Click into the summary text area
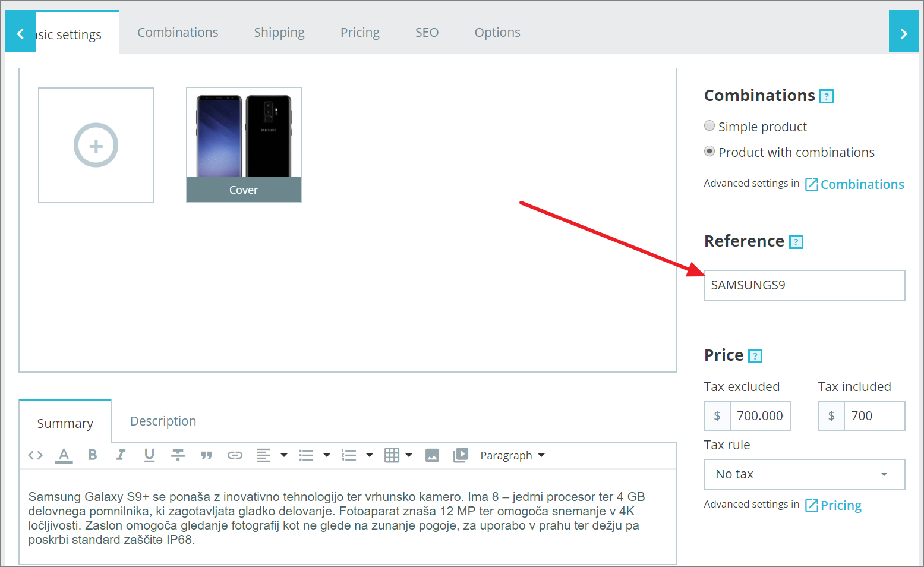 click(348, 517)
